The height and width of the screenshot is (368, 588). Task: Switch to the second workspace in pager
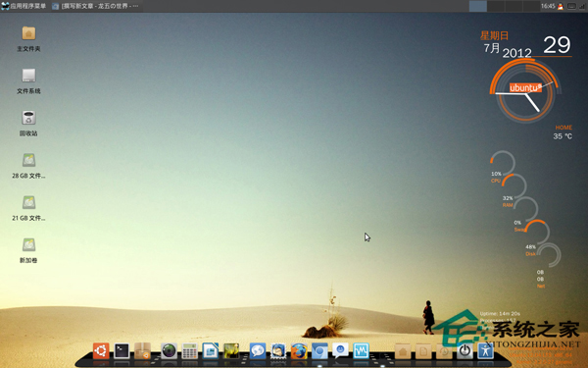(496, 6)
